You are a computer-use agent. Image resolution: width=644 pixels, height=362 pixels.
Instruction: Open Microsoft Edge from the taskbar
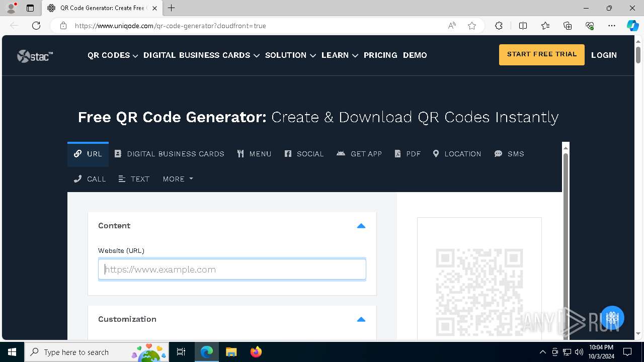pos(207,352)
